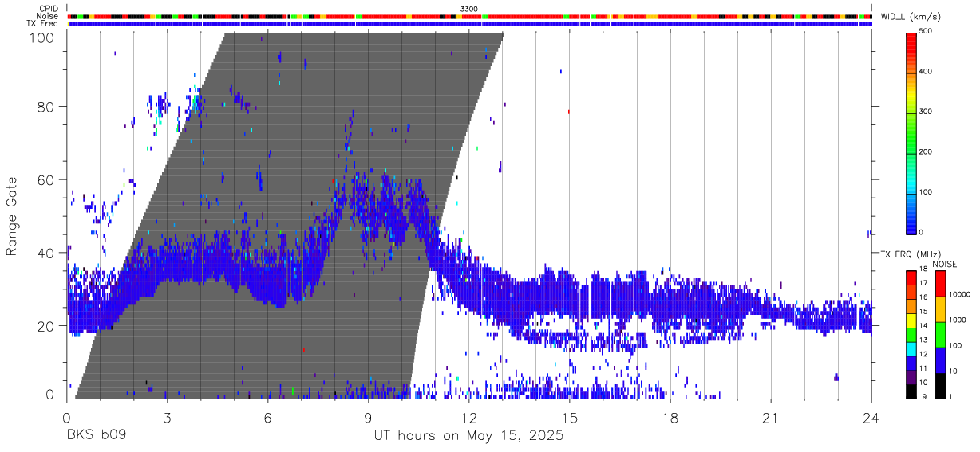Click the 3 tick on the UT hours axis
The height and width of the screenshot is (452, 980).
[x=168, y=418]
